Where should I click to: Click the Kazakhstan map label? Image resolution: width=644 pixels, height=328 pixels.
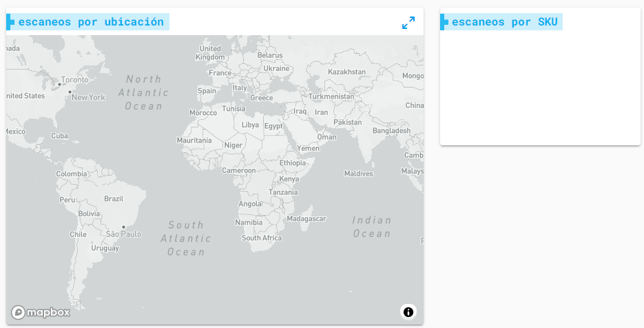tap(346, 72)
